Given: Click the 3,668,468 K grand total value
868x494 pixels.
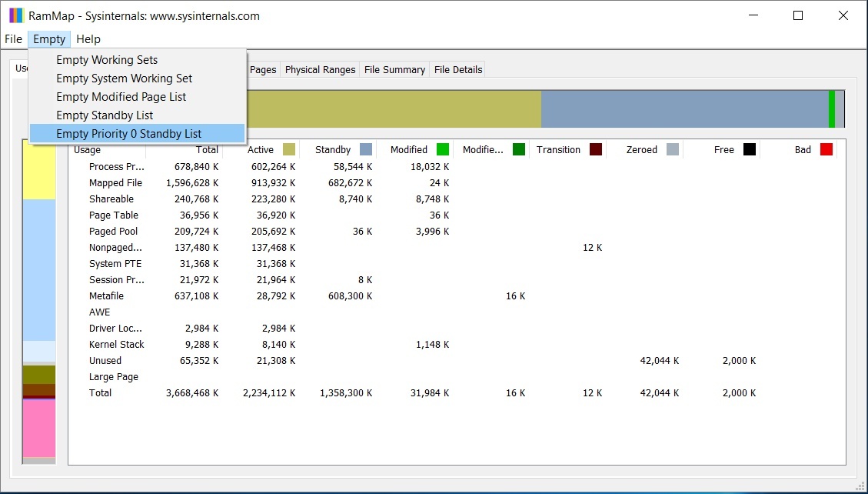Looking at the screenshot, I should coord(192,392).
